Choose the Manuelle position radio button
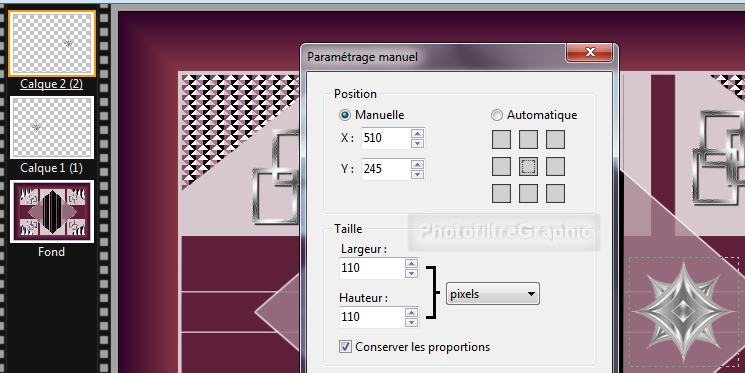The image size is (745, 373). 345,115
